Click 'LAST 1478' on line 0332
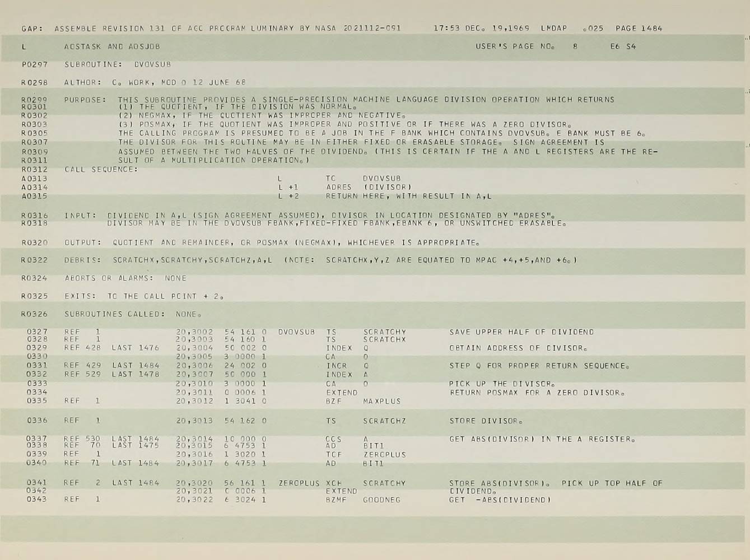The width and height of the screenshot is (750, 560). [x=136, y=374]
